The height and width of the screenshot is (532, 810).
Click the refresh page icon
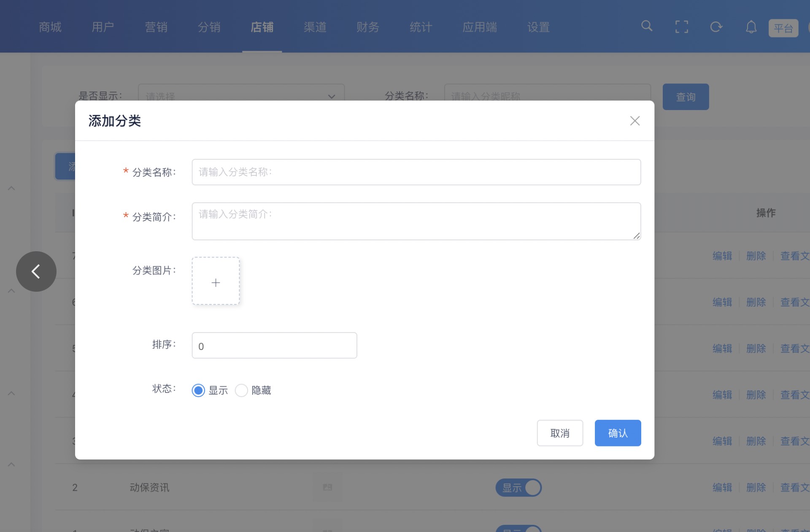[x=716, y=27]
